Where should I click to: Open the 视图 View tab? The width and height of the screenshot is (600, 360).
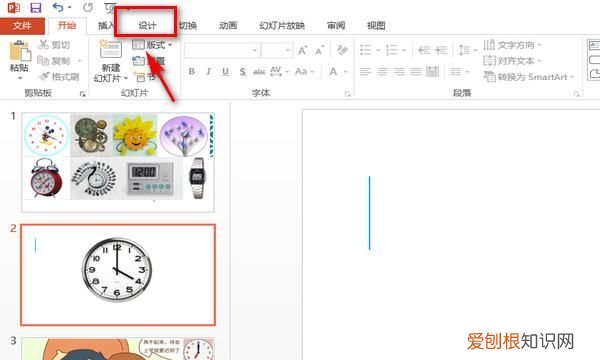(x=376, y=26)
